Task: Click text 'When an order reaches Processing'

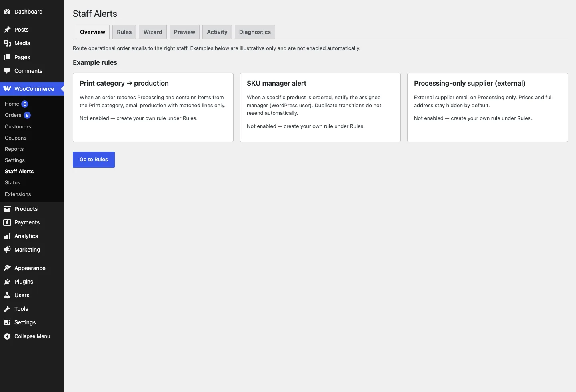Action: click(122, 98)
